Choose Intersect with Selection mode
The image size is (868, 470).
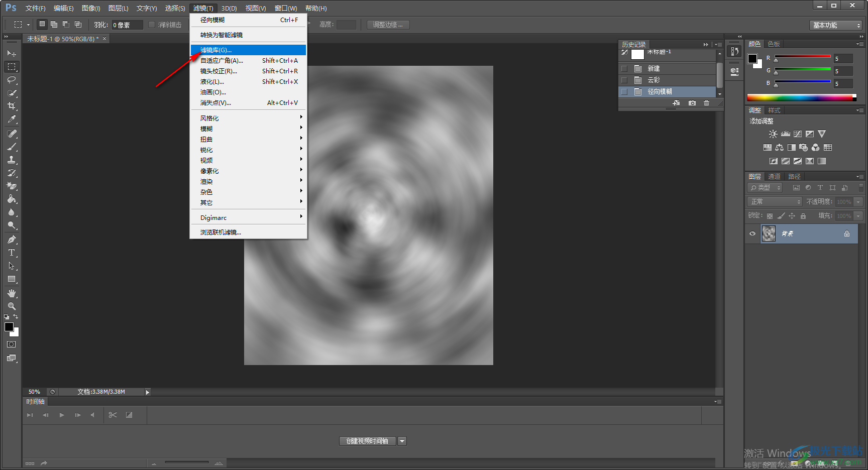(78, 24)
